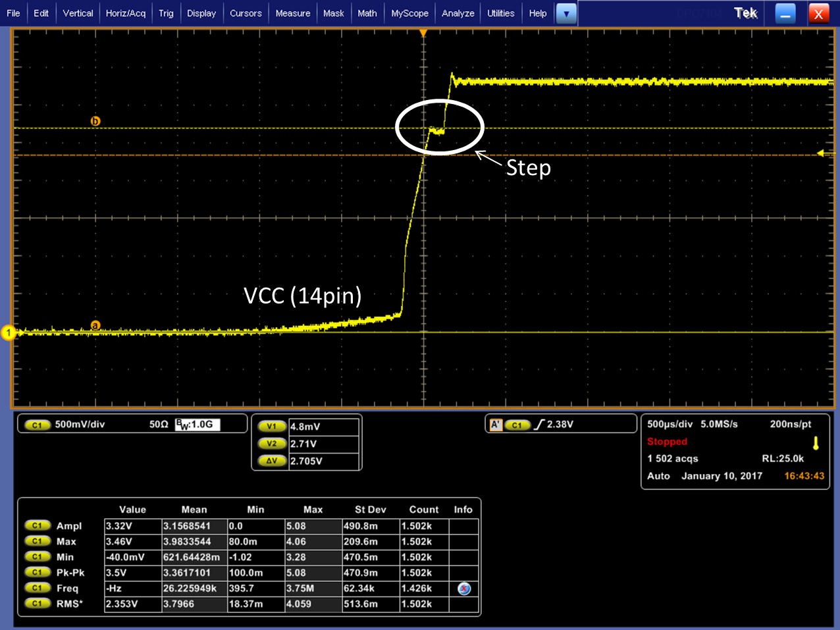
Task: Click the C1 badge in the Min row
Action: [37, 557]
